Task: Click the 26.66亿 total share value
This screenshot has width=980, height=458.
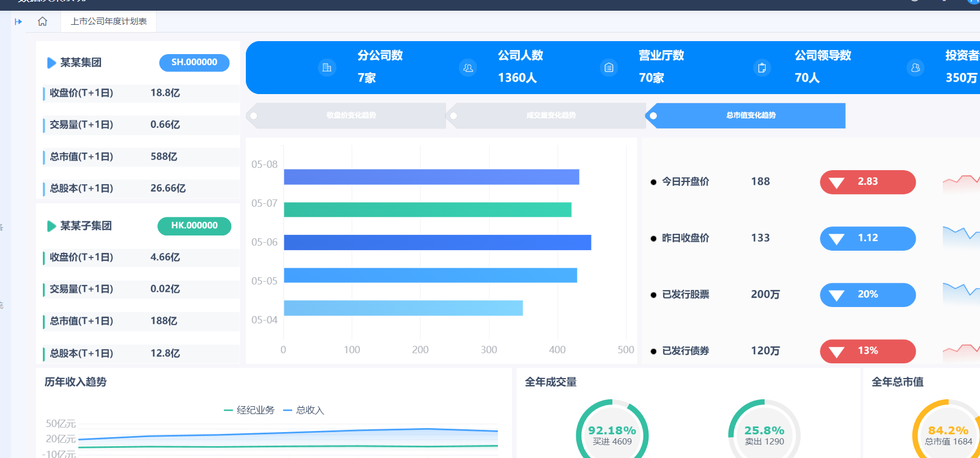Action: tap(168, 188)
